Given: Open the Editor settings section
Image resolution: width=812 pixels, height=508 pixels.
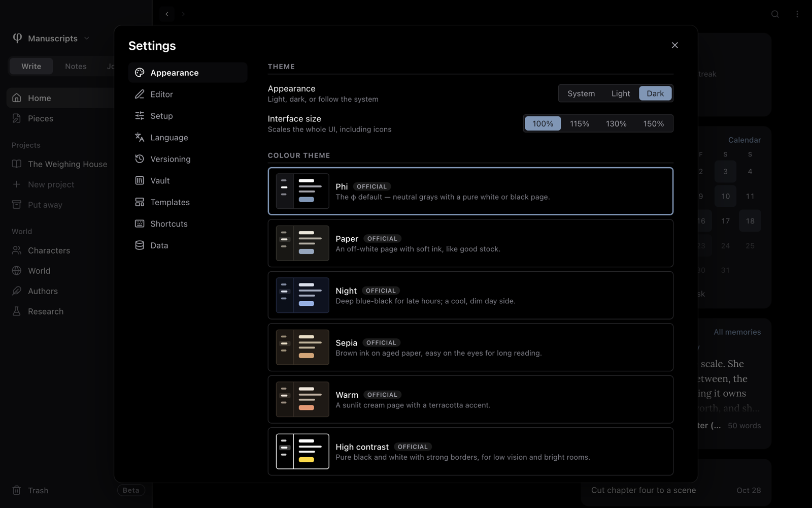Looking at the screenshot, I should pyautogui.click(x=188, y=94).
